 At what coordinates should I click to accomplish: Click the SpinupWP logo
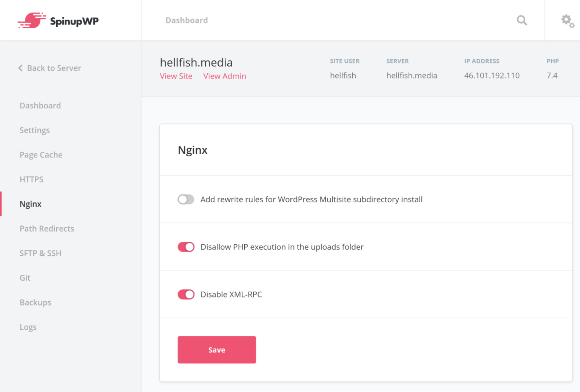click(57, 20)
